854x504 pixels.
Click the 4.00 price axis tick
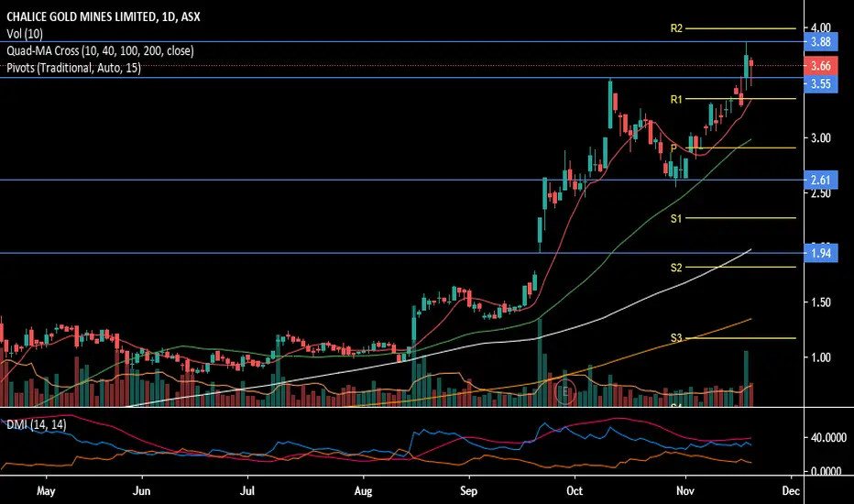pos(821,27)
